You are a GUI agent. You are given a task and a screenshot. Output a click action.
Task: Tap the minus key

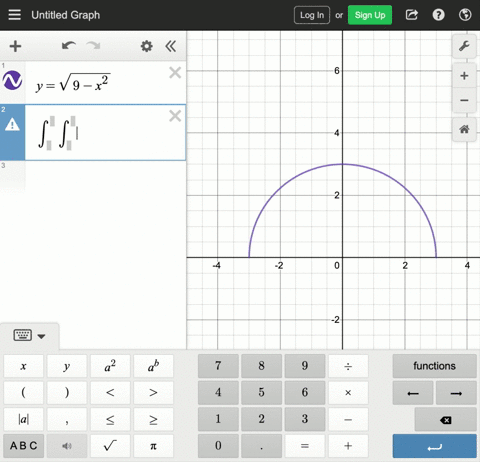348,419
